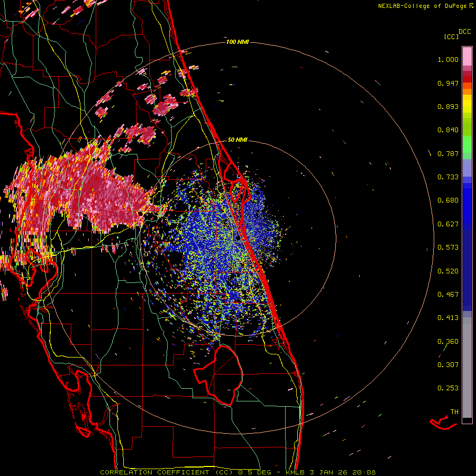Image resolution: width=476 pixels, height=476 pixels.
Task: Click the 0.627 legend value
Action: 448,224
